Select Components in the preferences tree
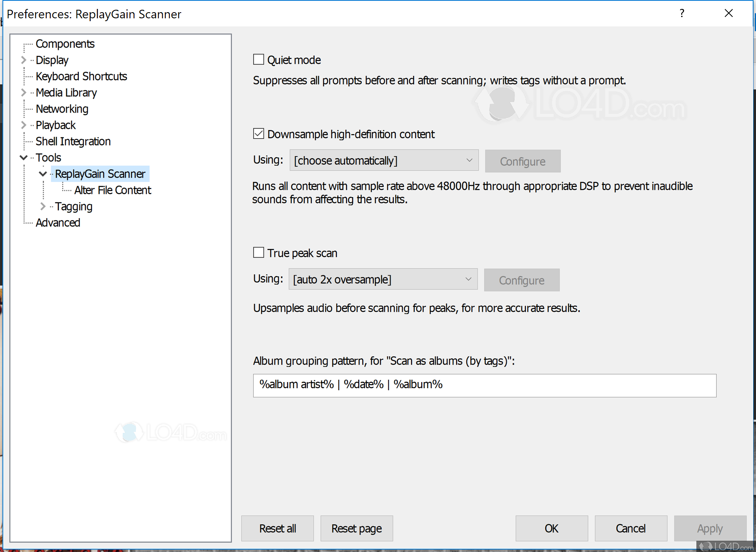 tap(65, 44)
